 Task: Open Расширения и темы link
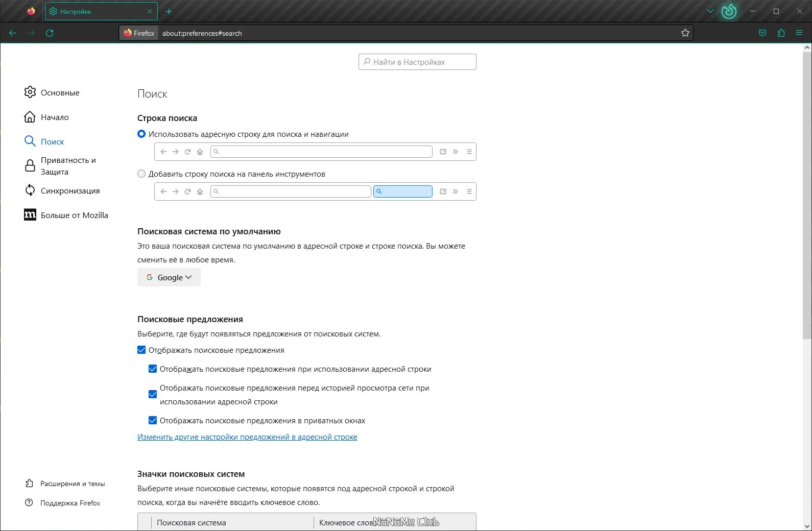(x=73, y=484)
